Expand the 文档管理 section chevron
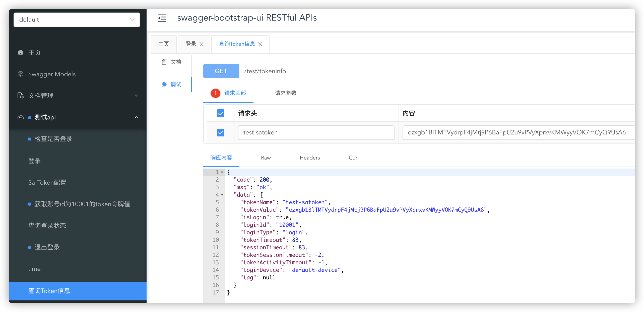Viewport: 644px width, 312px height. click(136, 96)
